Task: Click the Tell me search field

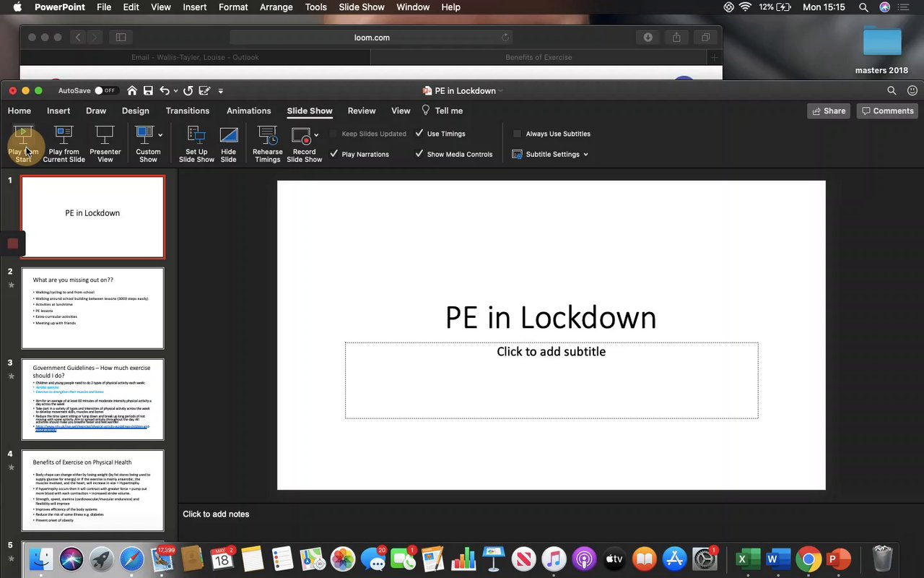Action: 442,111
